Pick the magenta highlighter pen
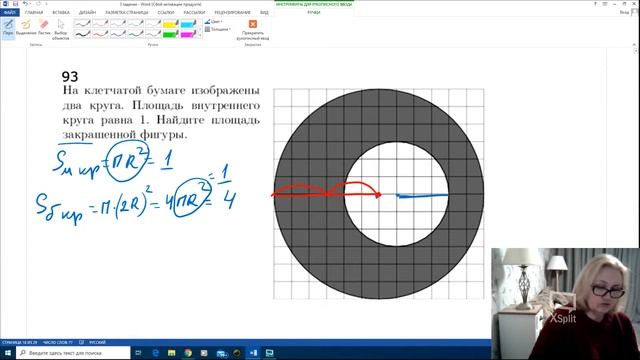 pyautogui.click(x=188, y=34)
